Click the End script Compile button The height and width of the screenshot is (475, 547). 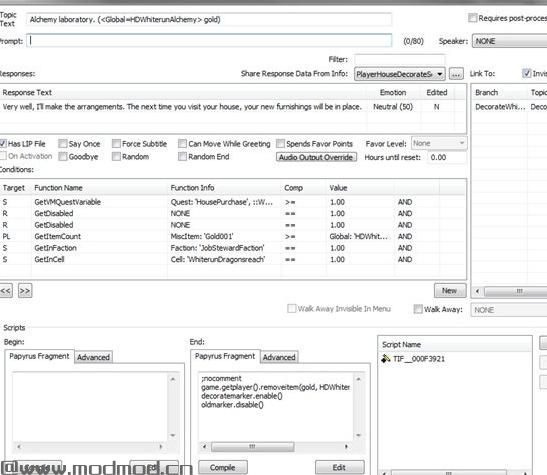click(223, 467)
